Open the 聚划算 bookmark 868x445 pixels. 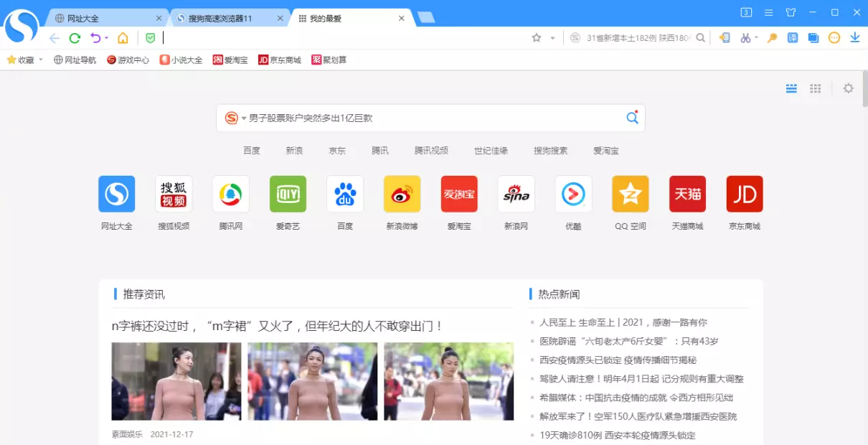[329, 60]
